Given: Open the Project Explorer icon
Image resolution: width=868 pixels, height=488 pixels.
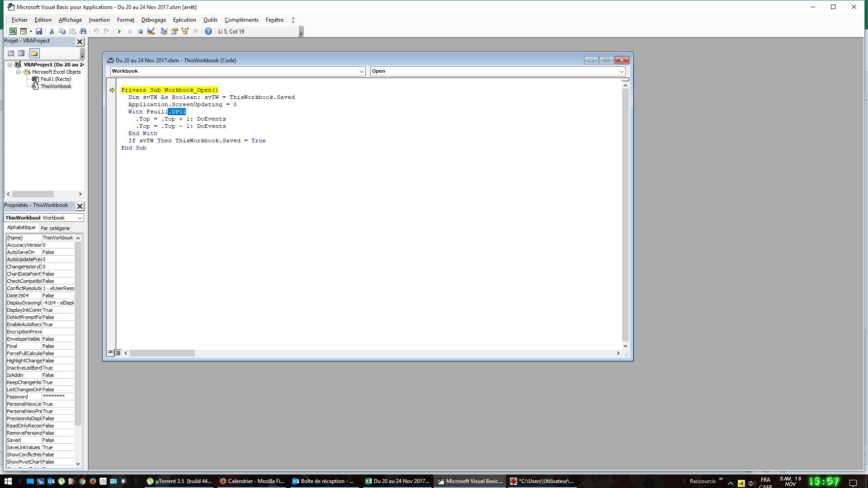Looking at the screenshot, I should click(164, 31).
